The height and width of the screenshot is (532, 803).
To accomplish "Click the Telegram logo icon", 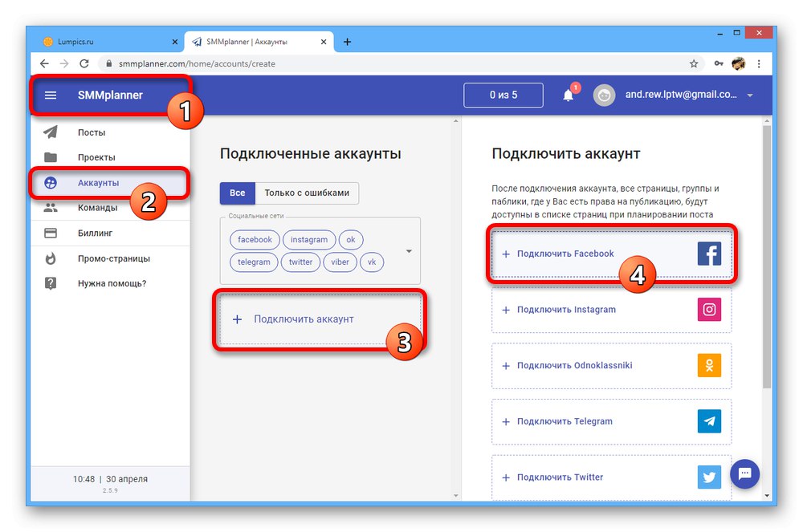I will [709, 421].
